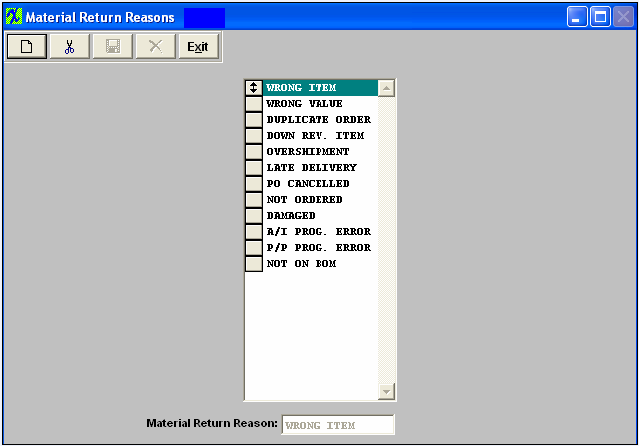
Task: Select the OVERSHIPMENT row
Action: 320,152
